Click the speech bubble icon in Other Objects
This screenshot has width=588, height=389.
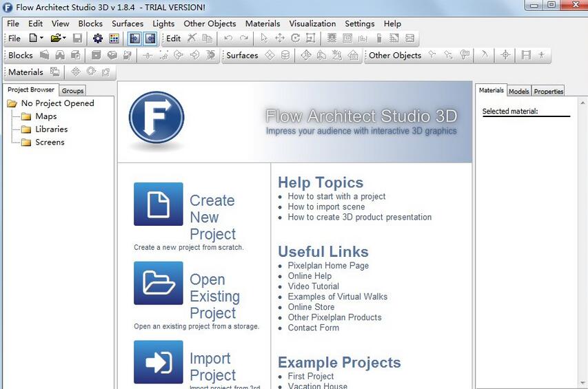click(465, 55)
